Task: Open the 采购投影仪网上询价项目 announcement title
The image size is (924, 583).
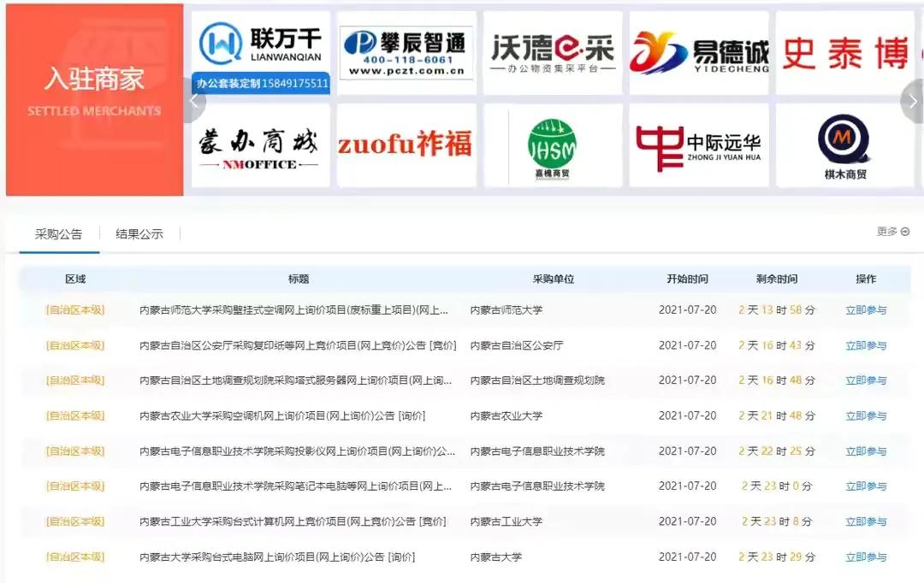Action: (297, 451)
